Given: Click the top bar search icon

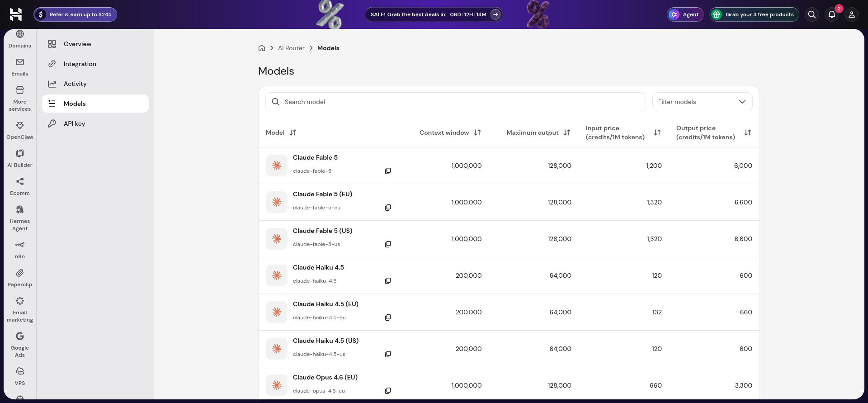Looking at the screenshot, I should (x=812, y=14).
